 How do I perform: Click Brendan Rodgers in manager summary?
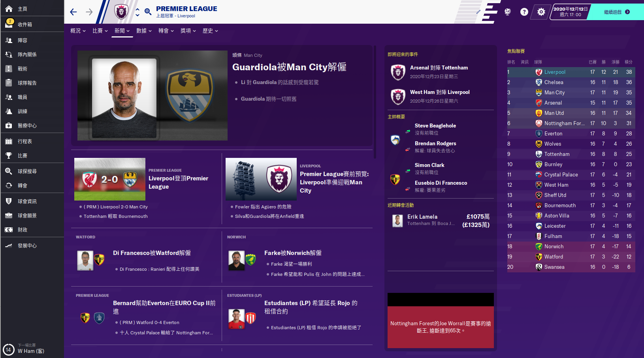click(x=435, y=143)
